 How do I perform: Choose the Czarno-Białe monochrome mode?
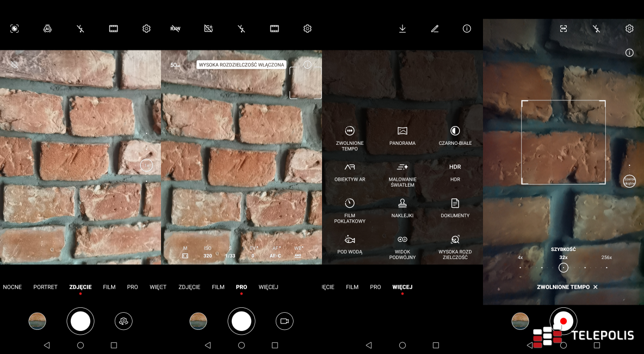(x=455, y=136)
